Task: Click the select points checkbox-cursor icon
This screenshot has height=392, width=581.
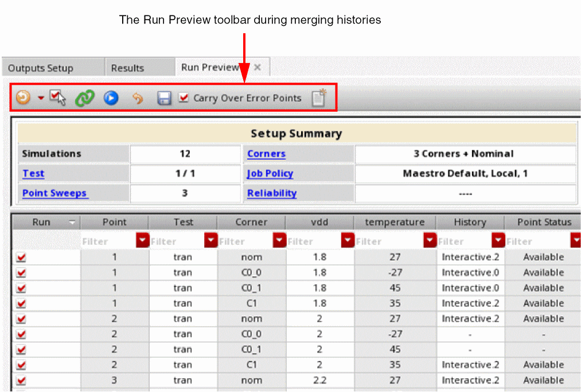Action: tap(57, 98)
